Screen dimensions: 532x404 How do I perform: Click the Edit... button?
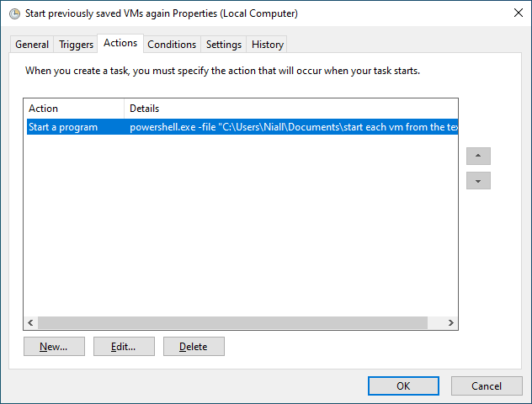(124, 346)
